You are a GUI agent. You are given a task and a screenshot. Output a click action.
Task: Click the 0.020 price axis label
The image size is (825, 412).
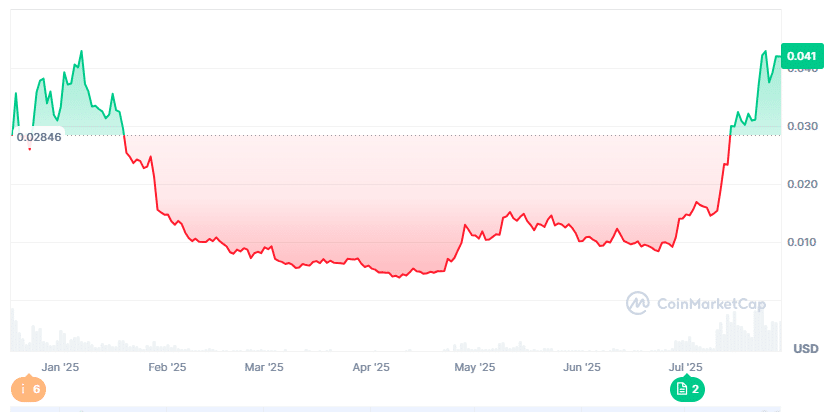[803, 184]
